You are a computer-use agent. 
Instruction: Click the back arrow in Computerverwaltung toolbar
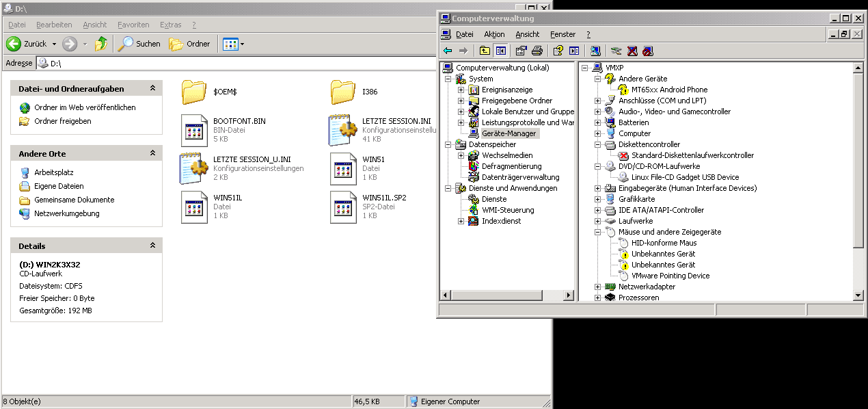[x=448, y=51]
